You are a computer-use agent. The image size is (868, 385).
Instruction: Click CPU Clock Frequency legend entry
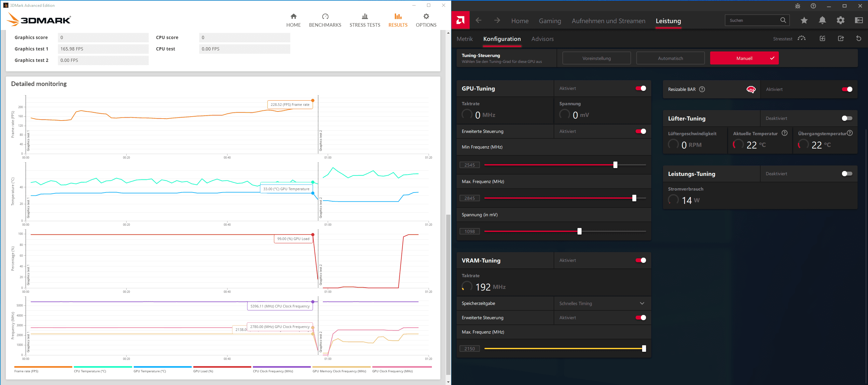point(282,369)
